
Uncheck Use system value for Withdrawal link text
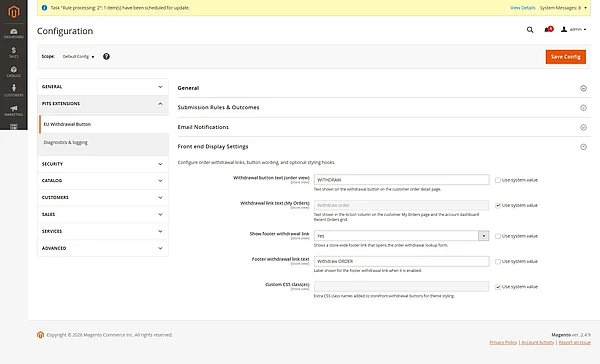coord(498,205)
